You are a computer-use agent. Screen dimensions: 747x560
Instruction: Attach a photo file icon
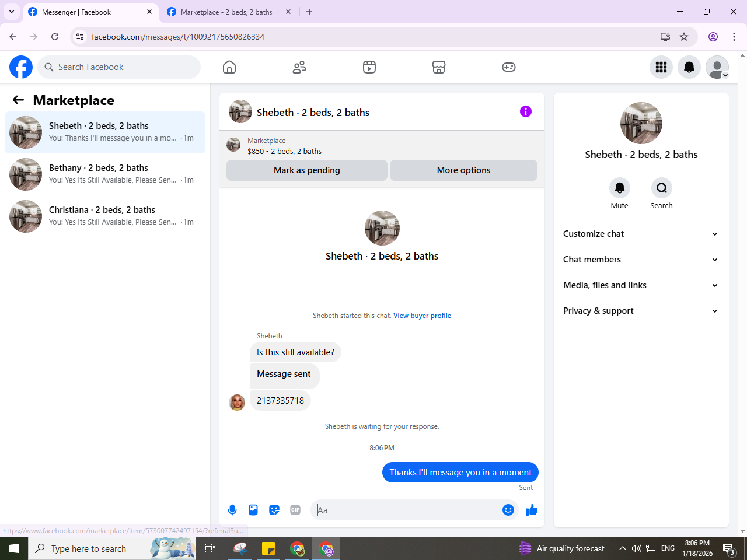253,510
